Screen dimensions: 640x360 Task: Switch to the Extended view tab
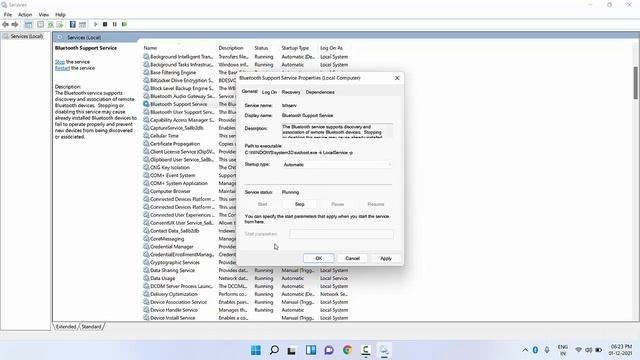coord(66,327)
